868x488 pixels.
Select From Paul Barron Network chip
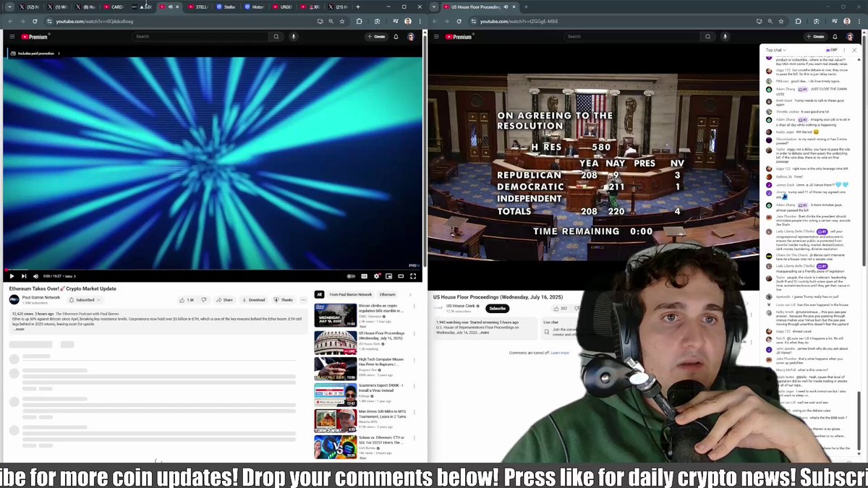tap(351, 294)
